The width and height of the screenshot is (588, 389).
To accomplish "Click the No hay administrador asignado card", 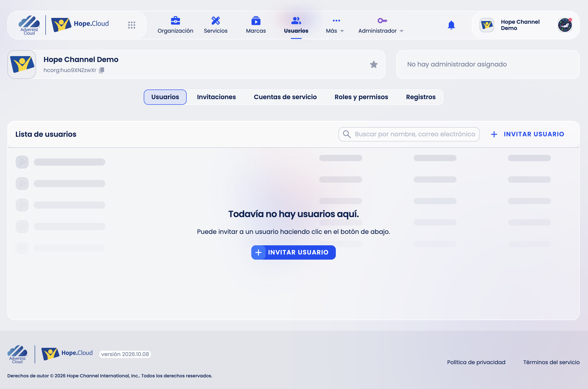I will 488,64.
